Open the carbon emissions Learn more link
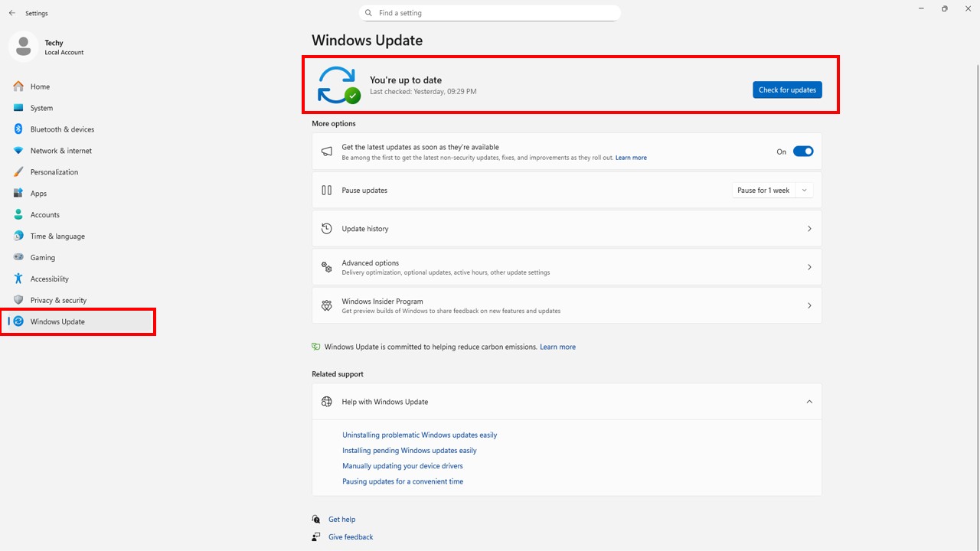Image resolution: width=980 pixels, height=551 pixels. point(557,347)
